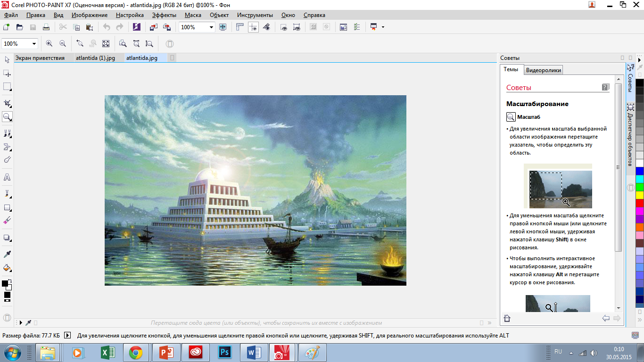The width and height of the screenshot is (644, 362).
Task: Select the Mask Transform tool
Action: point(7,74)
